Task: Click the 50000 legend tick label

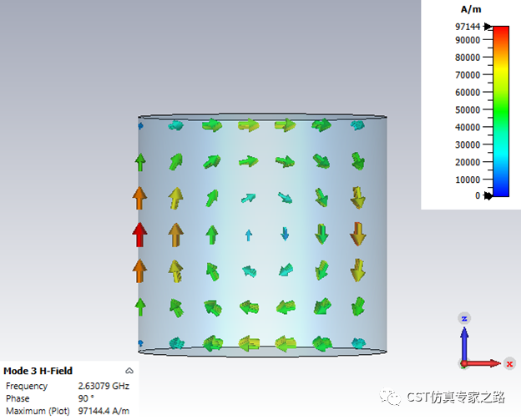Action: (468, 109)
